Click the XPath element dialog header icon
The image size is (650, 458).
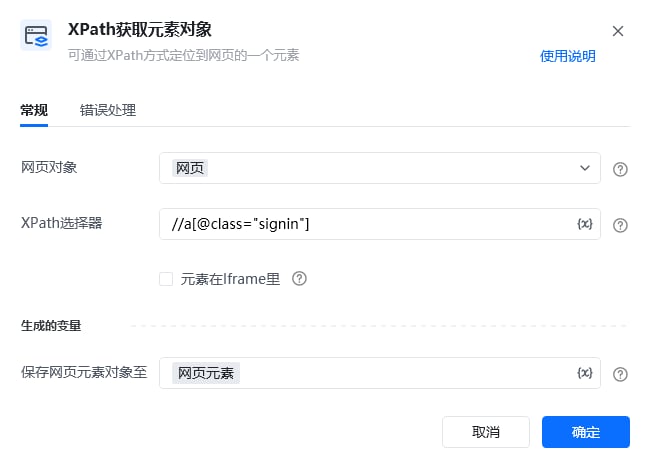coord(36,35)
